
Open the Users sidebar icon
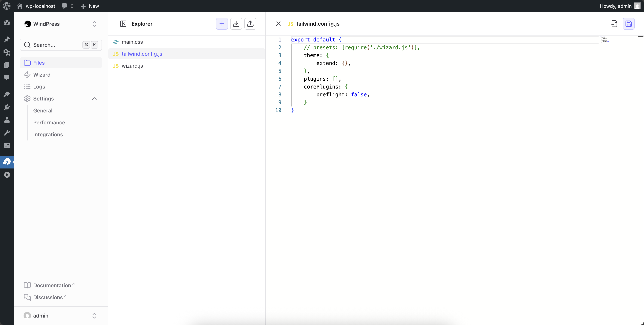click(7, 120)
